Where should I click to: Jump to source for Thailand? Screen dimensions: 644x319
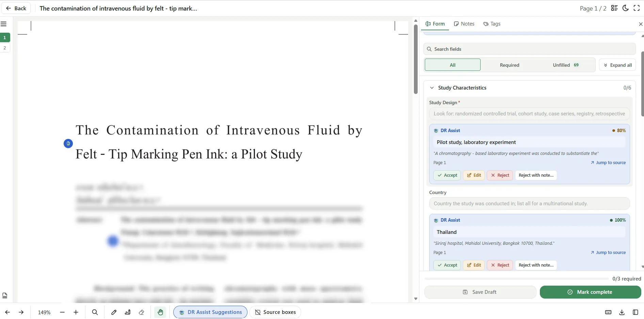[608, 253]
